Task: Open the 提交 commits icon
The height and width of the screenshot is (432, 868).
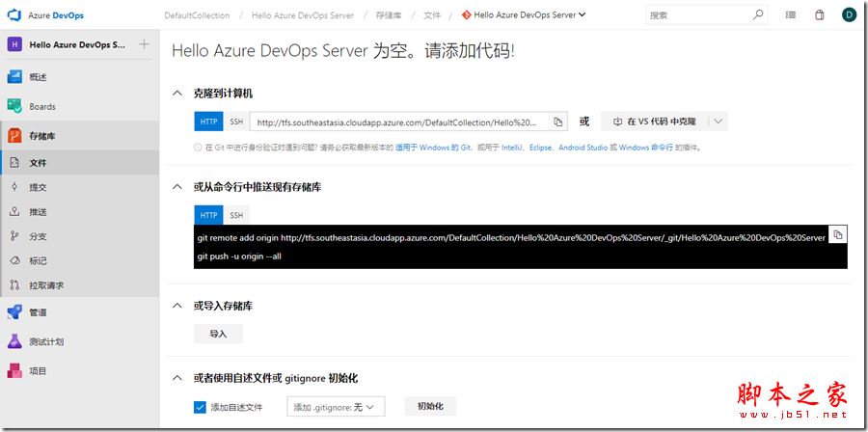Action: [14, 187]
